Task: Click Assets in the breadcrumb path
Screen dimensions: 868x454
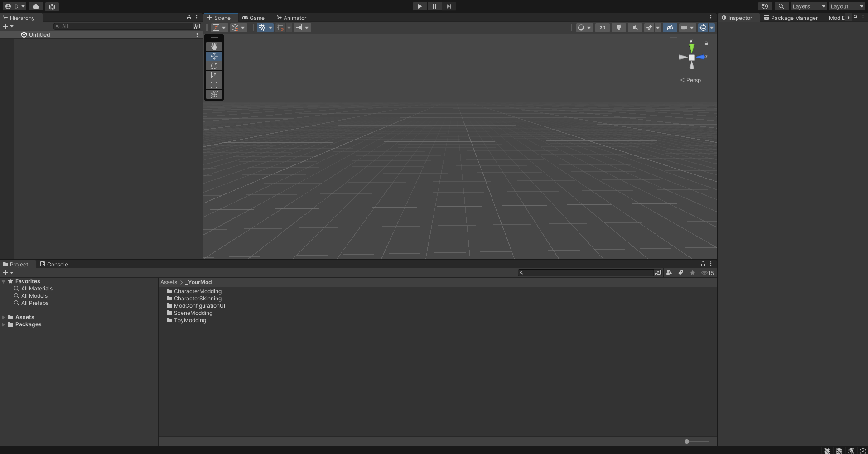Action: [169, 282]
